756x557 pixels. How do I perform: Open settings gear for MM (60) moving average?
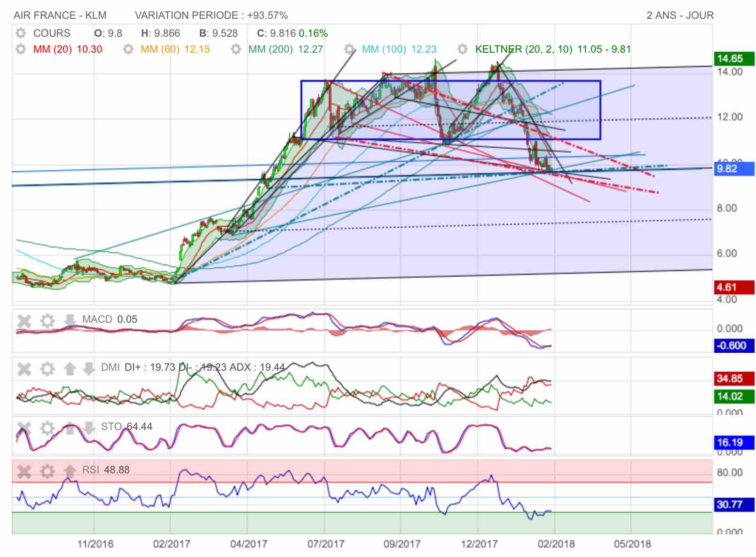(x=128, y=49)
